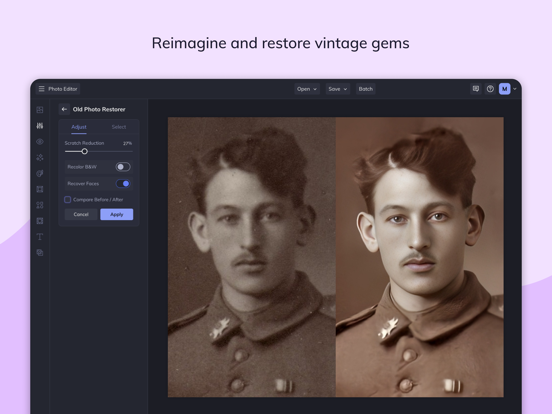Open the hamburger menu next to Photo Editor
The width and height of the screenshot is (552, 414).
(42, 89)
